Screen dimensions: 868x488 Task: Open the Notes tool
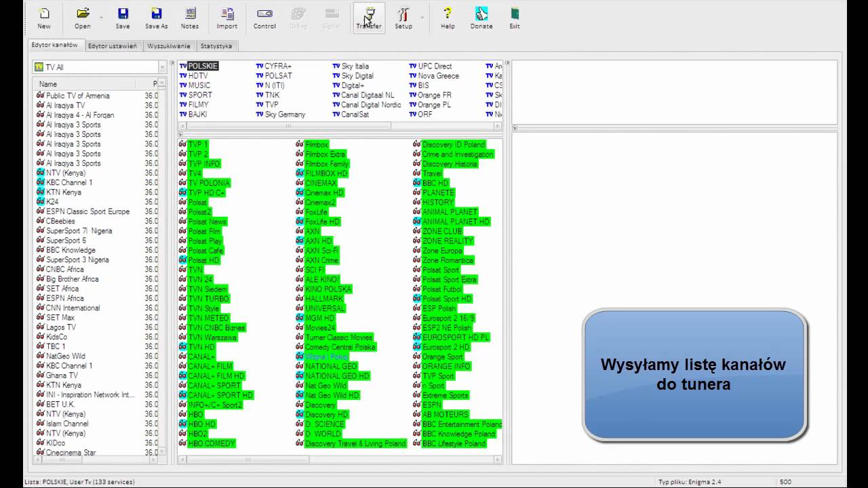(190, 18)
